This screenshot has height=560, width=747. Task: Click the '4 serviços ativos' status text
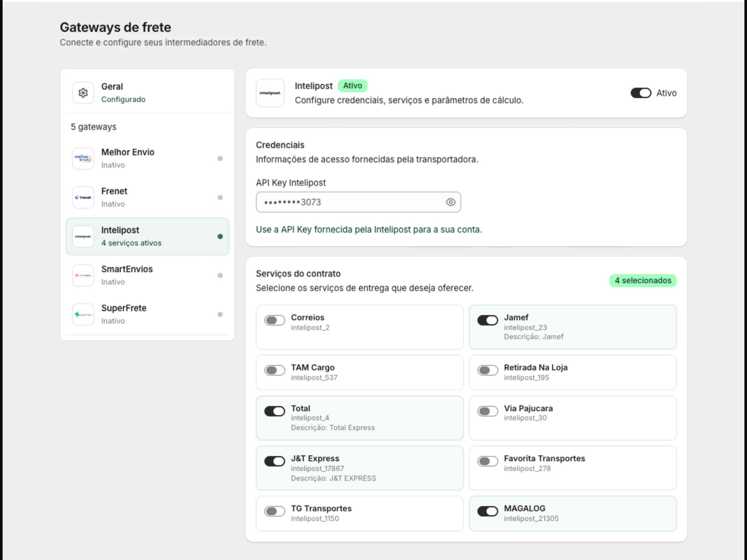131,243
